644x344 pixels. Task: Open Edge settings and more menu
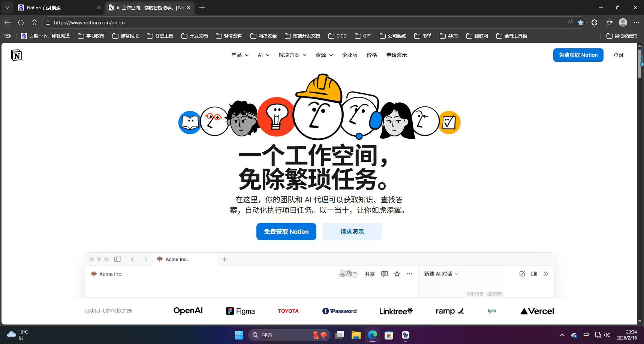[637, 22]
